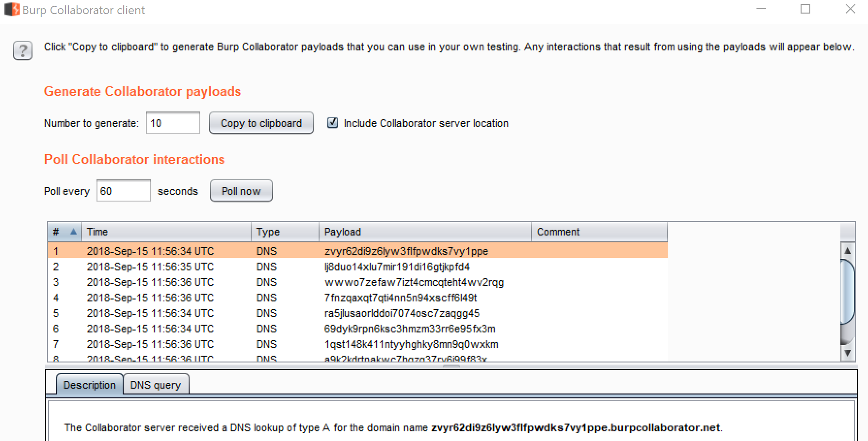868x441 pixels.
Task: Click the scroll-up arrow on results scrollbar
Action: click(848, 250)
